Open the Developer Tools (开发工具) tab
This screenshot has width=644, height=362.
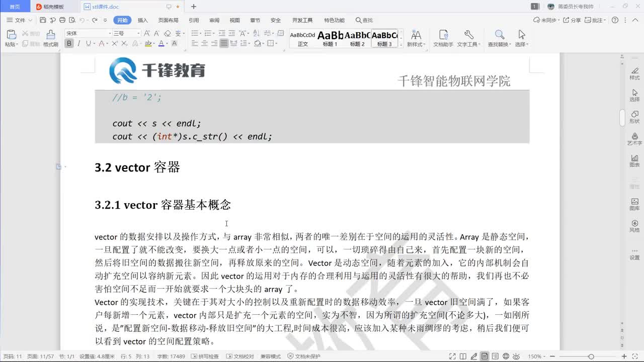[x=302, y=20]
